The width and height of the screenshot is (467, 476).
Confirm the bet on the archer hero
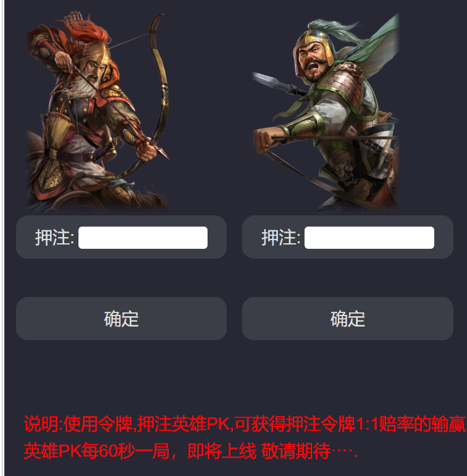pos(121,319)
